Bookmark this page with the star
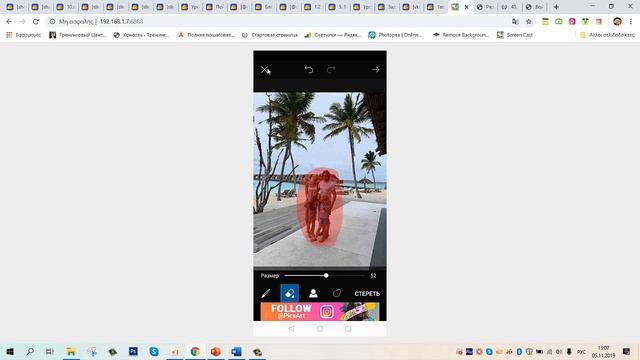The height and width of the screenshot is (360, 640). (529, 22)
